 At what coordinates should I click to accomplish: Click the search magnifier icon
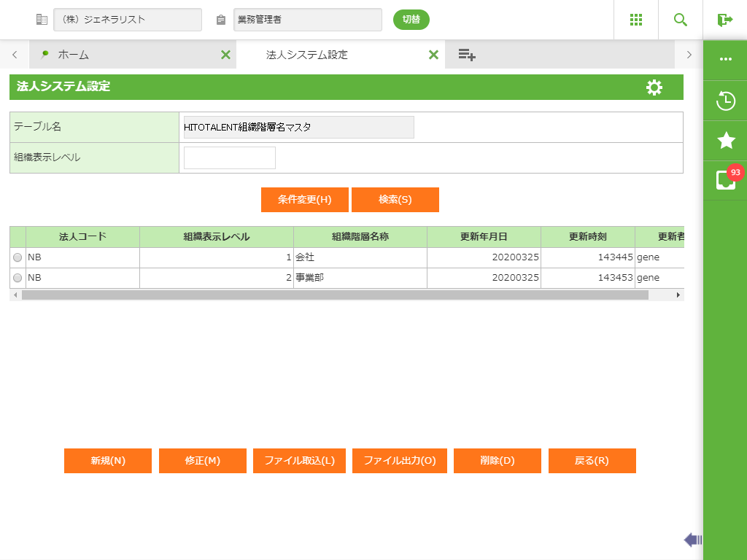[681, 20]
